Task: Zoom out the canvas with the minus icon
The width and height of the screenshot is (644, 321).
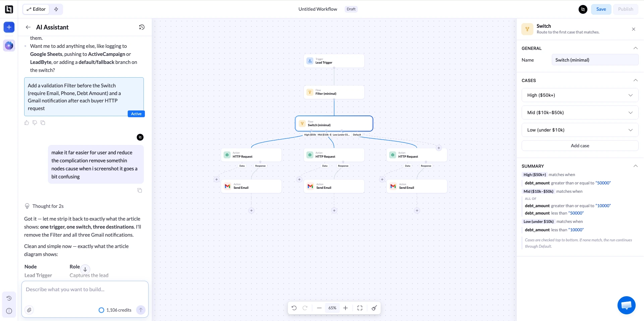Action: [319, 308]
